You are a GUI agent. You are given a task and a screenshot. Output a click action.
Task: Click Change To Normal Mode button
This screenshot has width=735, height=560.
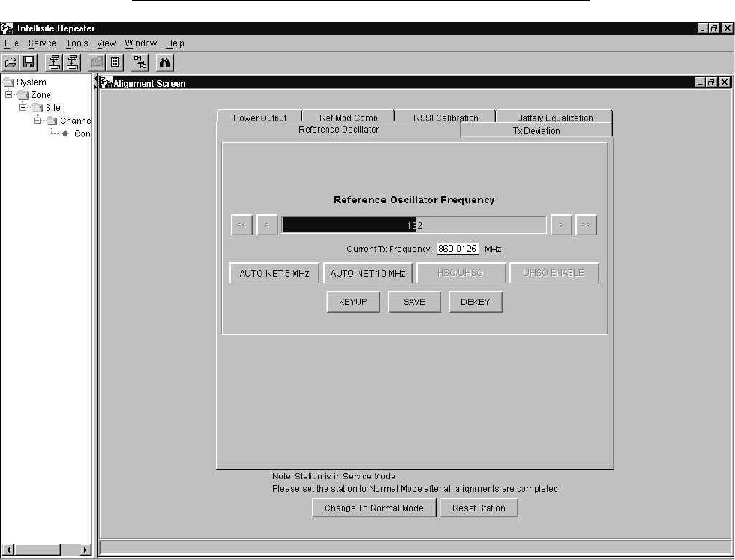[x=374, y=508]
